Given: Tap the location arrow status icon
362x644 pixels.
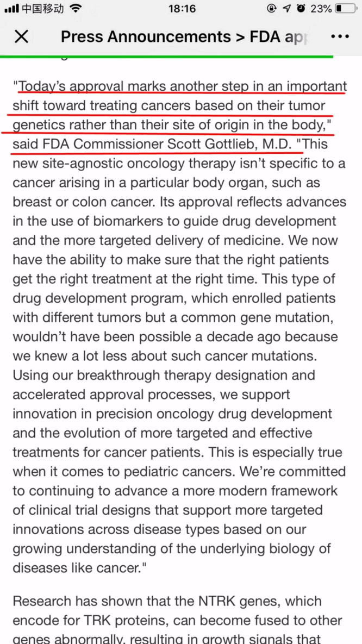Looking at the screenshot, I should click(x=286, y=9).
